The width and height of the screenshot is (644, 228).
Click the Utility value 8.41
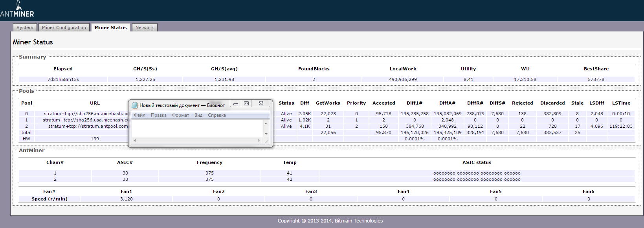coord(468,79)
